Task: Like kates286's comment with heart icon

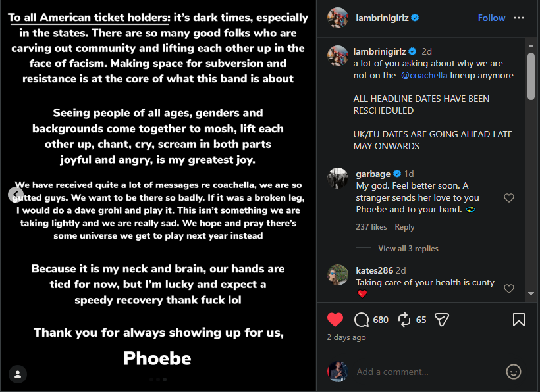Action: click(x=508, y=289)
